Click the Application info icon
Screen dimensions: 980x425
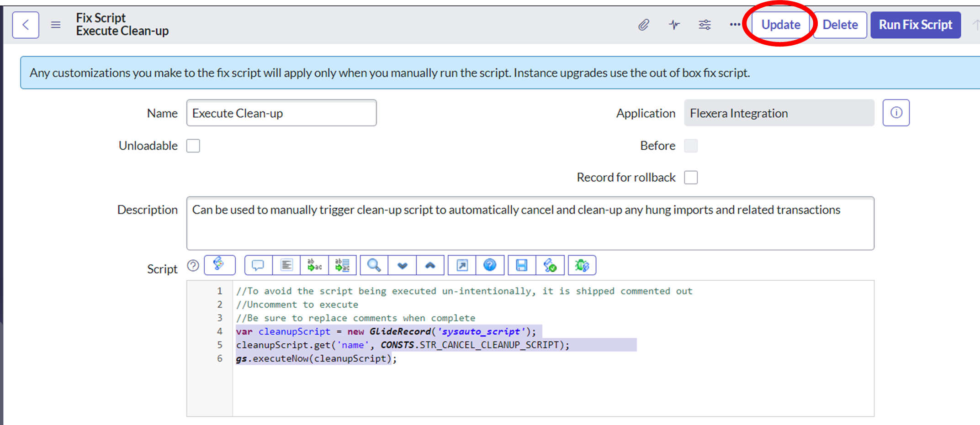(896, 113)
